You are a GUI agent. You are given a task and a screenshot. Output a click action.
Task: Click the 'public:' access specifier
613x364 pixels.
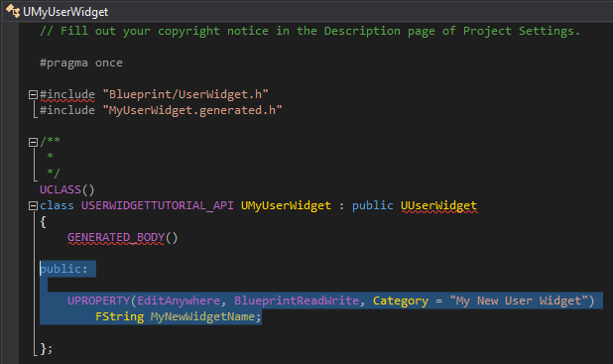click(63, 269)
